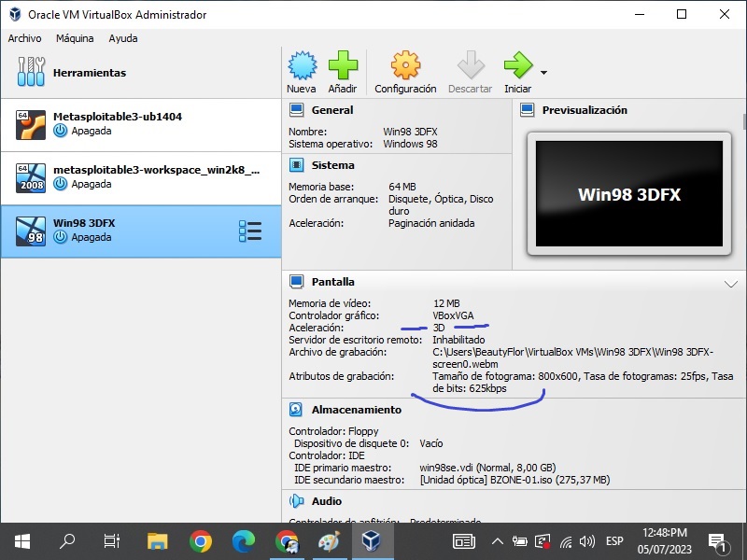Screen dimensions: 747x560
Task: Click the Sistema chip icon
Action: coord(296,165)
